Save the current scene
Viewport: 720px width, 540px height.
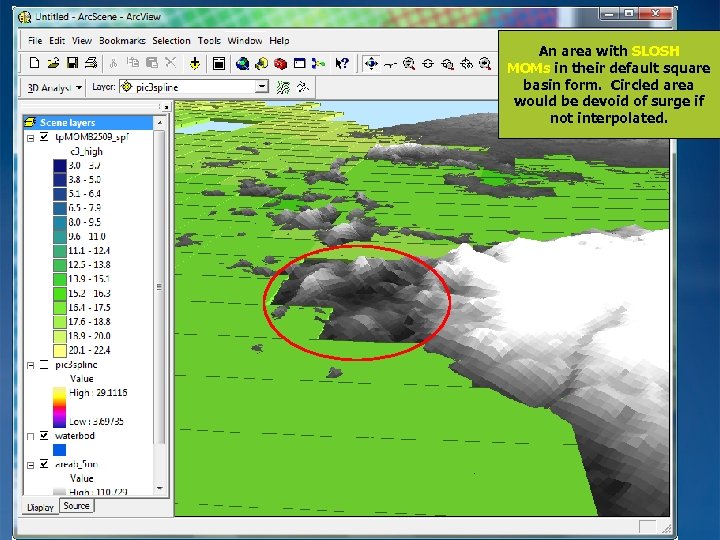[72, 63]
